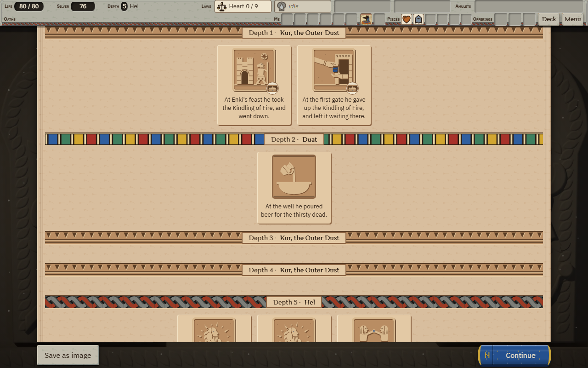Select the orange heart piece
Image resolution: width=588 pixels, height=368 pixels.
pos(407,19)
